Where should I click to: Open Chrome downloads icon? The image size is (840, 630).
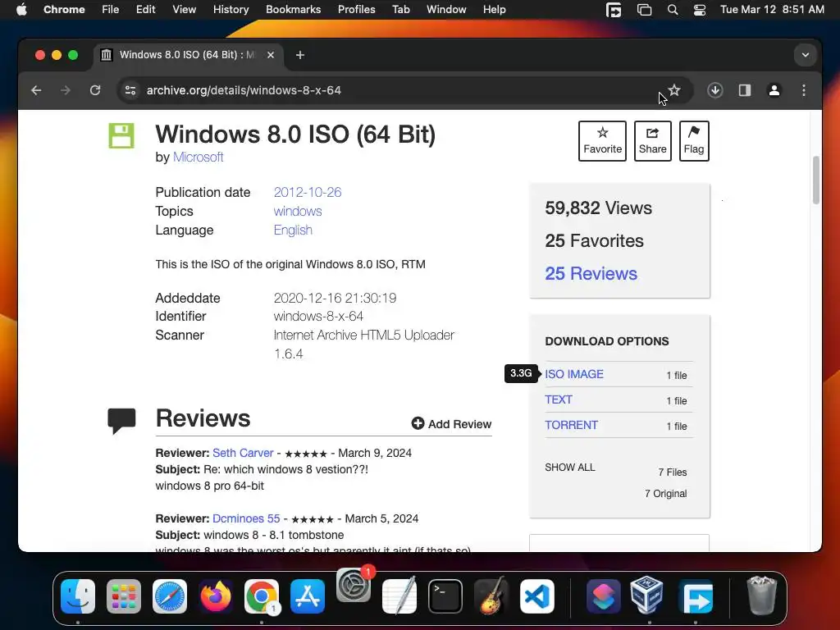[x=714, y=90]
